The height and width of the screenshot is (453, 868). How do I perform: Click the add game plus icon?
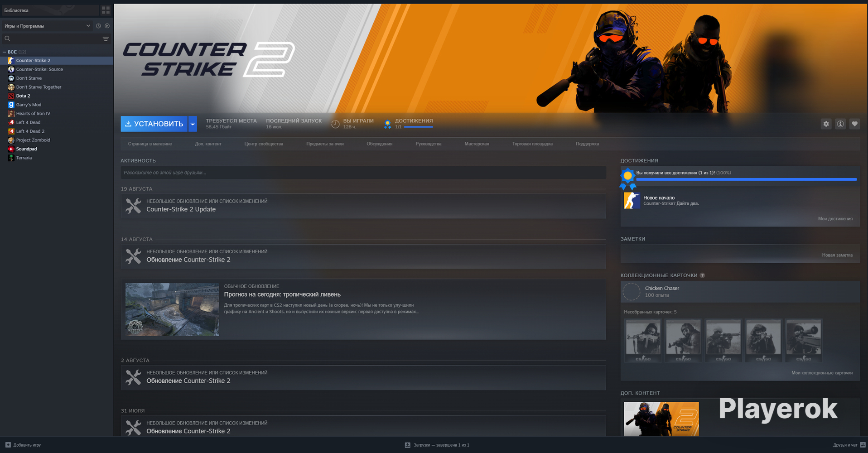click(x=8, y=445)
